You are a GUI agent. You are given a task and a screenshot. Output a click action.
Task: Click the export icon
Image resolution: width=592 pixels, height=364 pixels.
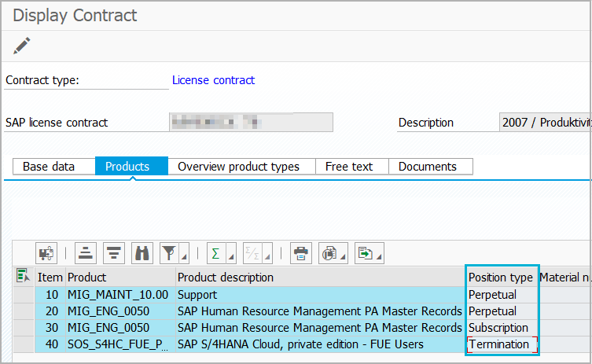coord(365,253)
